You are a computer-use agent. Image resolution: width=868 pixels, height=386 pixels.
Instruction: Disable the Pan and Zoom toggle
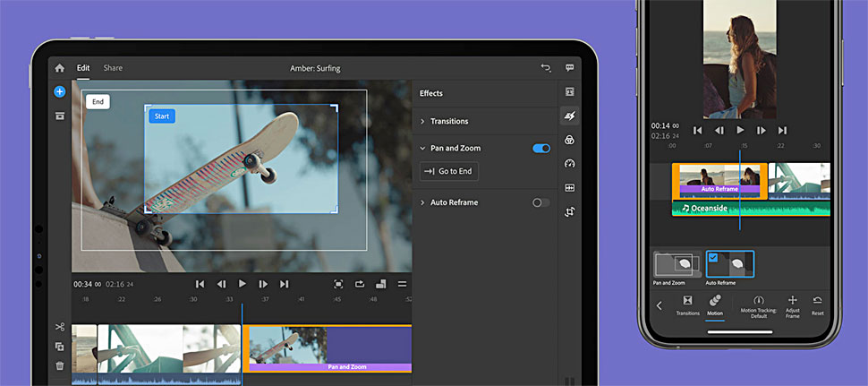[541, 149]
